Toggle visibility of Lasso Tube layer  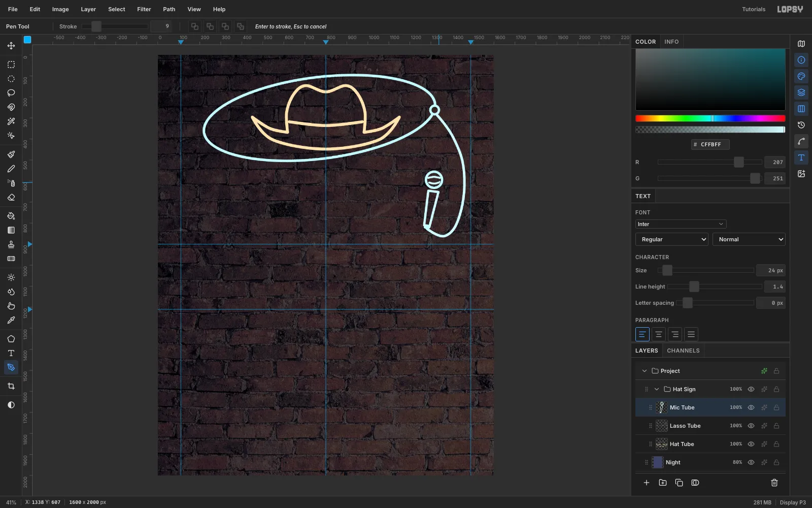[751, 426]
